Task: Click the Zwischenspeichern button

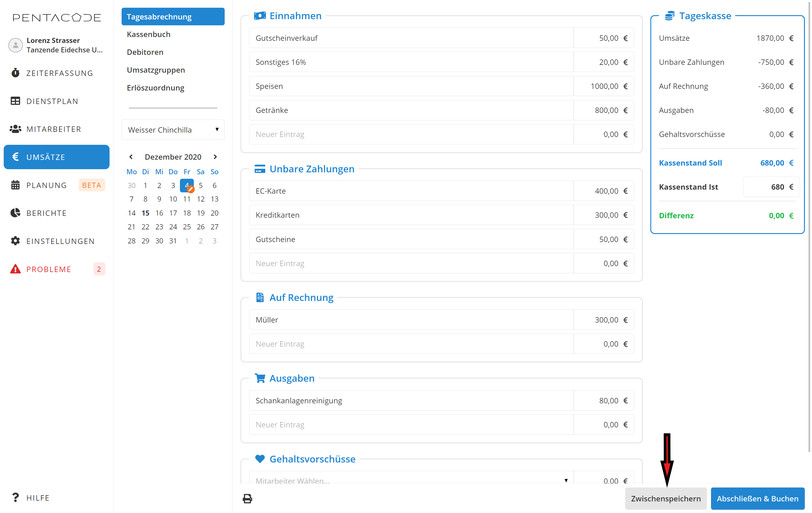Action: [665, 498]
